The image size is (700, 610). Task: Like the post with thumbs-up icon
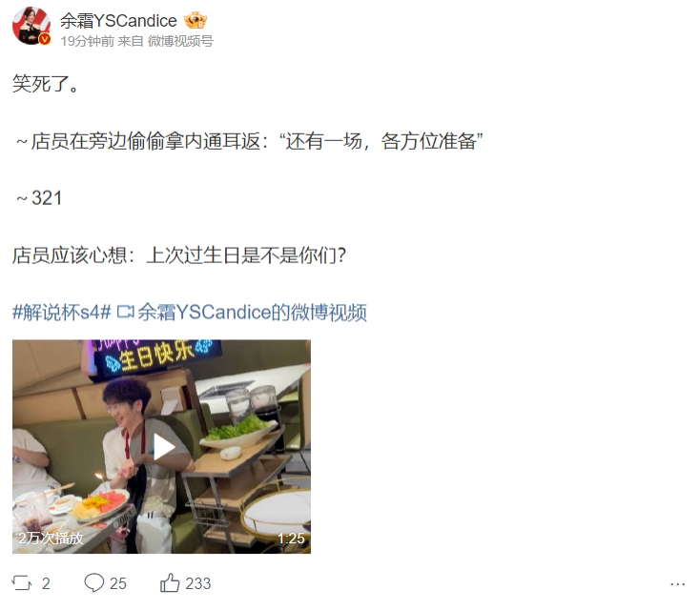pos(170,582)
